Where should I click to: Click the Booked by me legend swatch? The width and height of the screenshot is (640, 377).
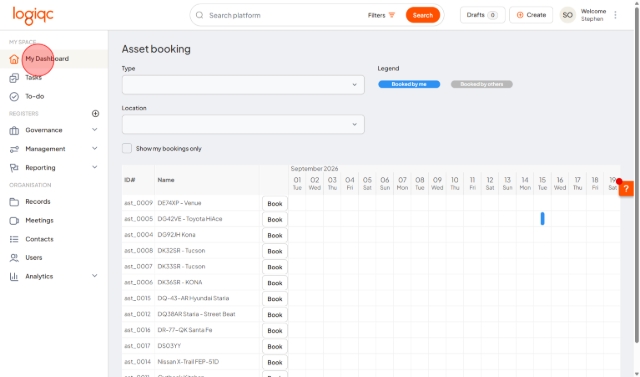409,84
